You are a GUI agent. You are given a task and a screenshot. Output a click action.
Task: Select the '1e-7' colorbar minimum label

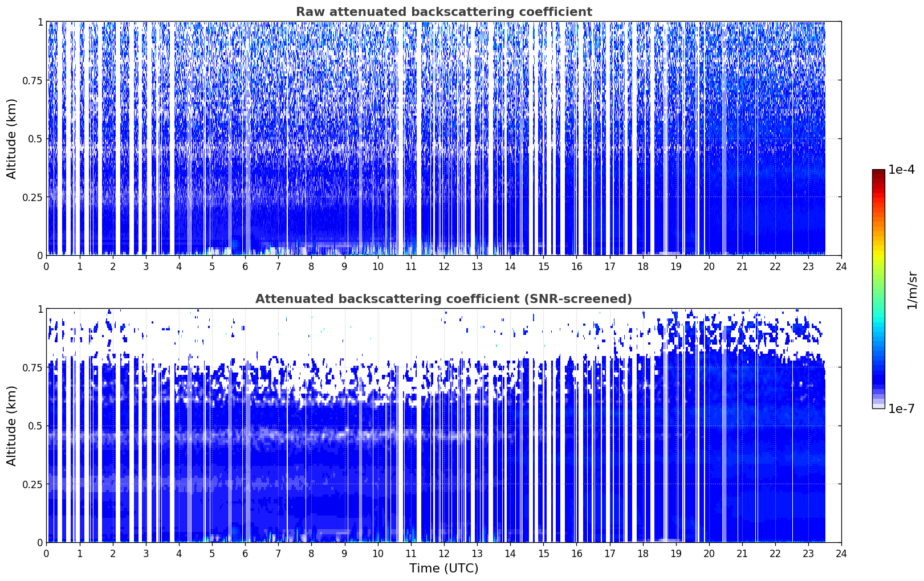pos(901,409)
